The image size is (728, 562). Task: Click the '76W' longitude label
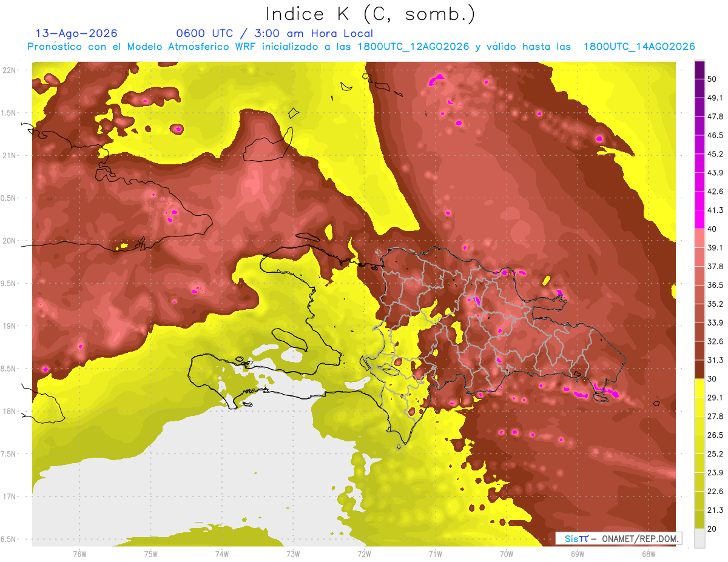click(x=79, y=553)
